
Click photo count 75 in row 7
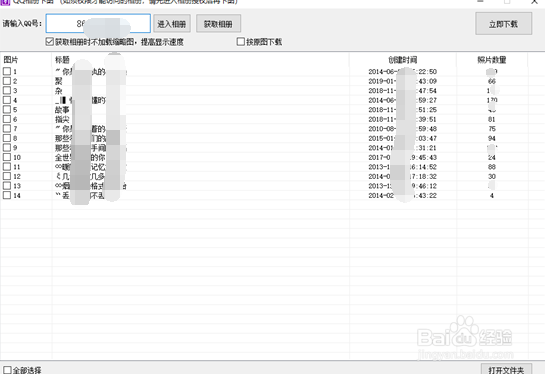(x=492, y=129)
